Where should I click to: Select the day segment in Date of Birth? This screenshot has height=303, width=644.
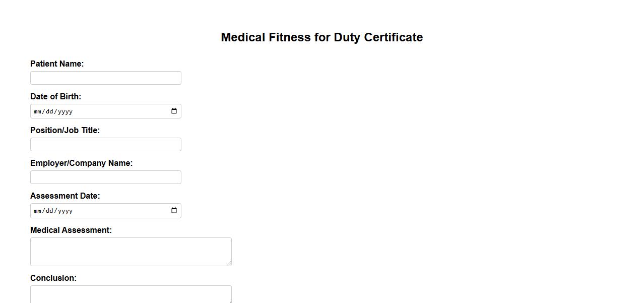click(x=49, y=111)
